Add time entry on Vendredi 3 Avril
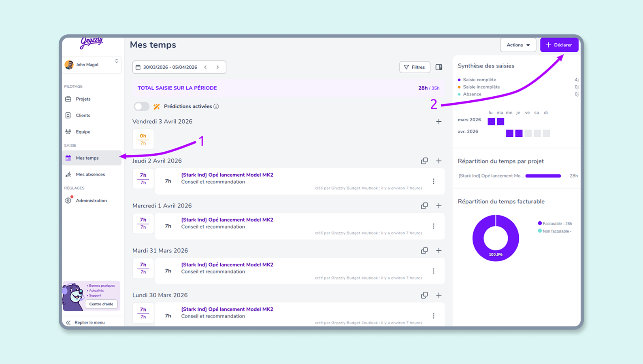The height and width of the screenshot is (364, 643). pyautogui.click(x=439, y=122)
